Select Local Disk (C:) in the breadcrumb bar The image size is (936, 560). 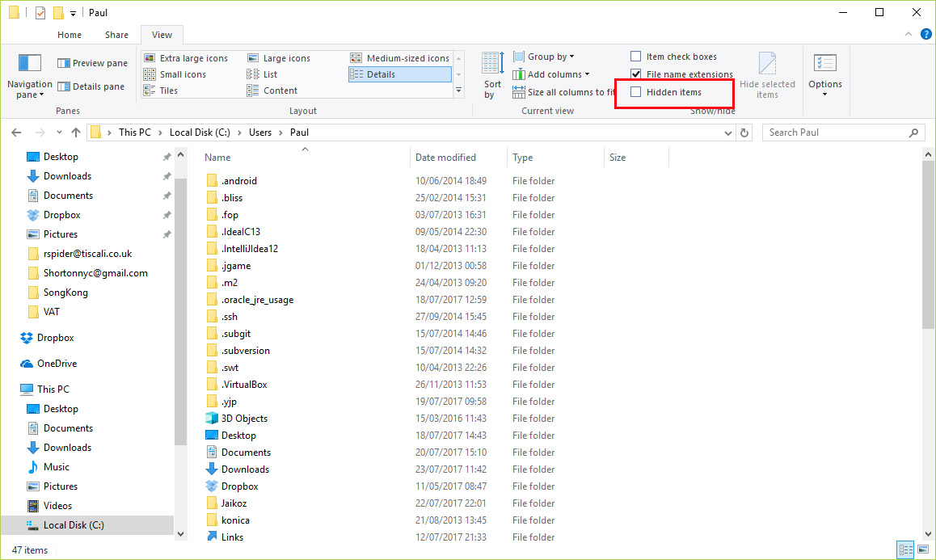coord(199,132)
